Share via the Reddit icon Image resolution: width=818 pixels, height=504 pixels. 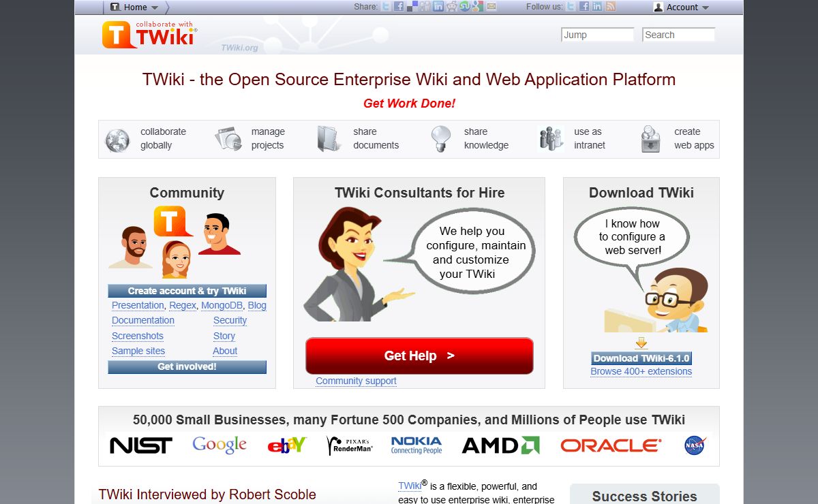coord(452,7)
